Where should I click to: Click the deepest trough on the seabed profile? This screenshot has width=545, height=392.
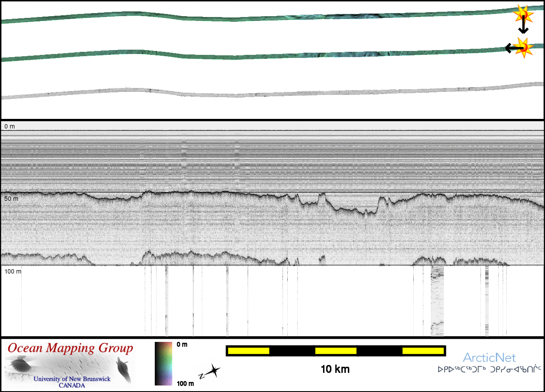[x=368, y=213]
